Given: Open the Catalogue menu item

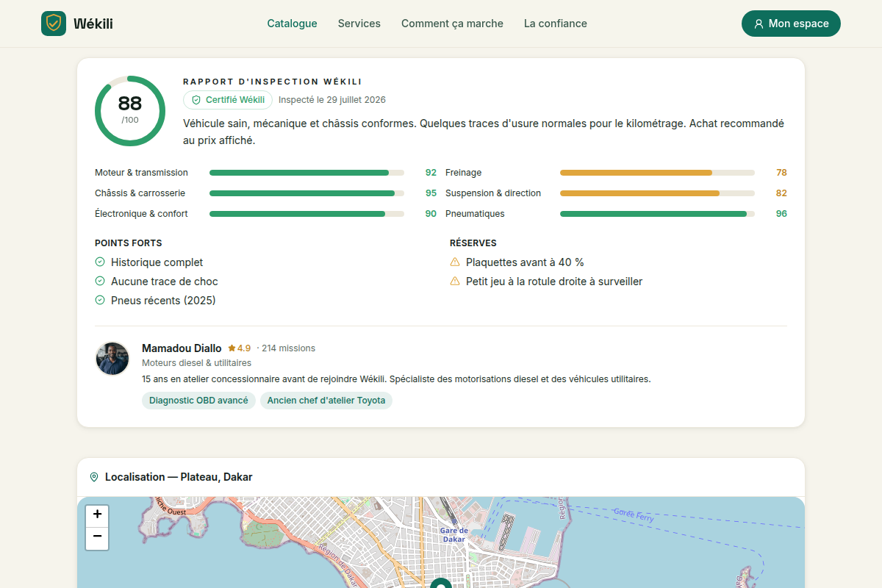Looking at the screenshot, I should 293,24.
